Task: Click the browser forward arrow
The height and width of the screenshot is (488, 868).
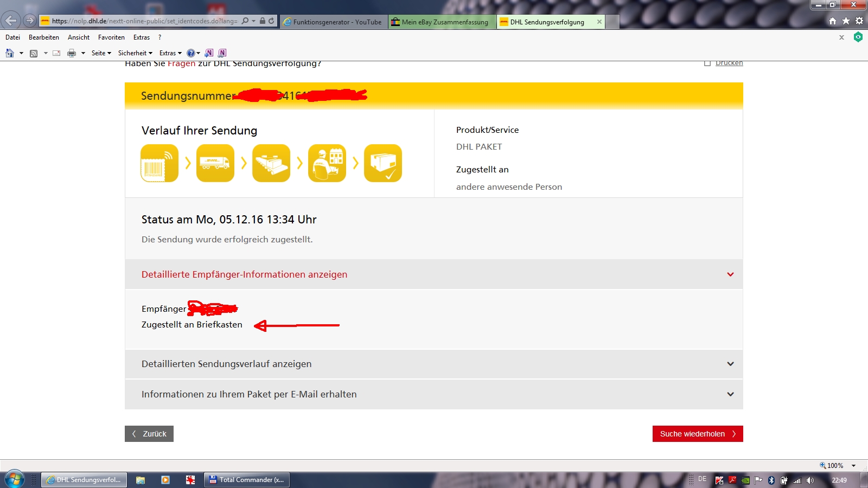Action: (30, 21)
